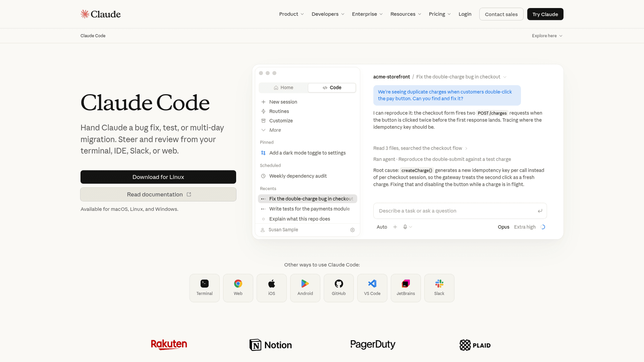644x362 pixels.
Task: Switch to the Code tab
Action: (332, 88)
